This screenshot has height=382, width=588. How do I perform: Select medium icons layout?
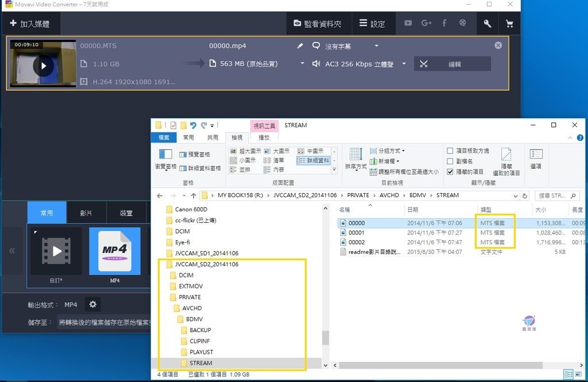coord(311,151)
